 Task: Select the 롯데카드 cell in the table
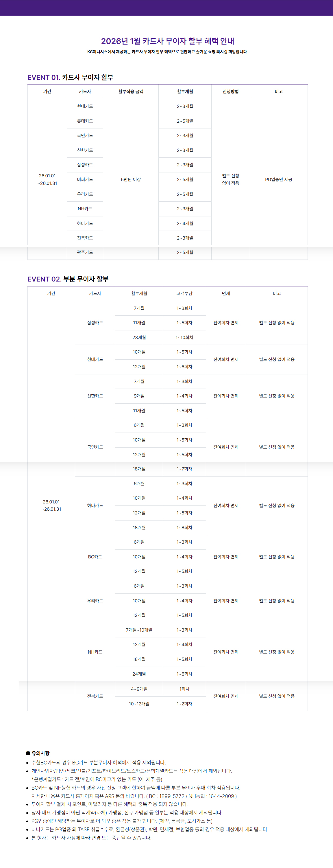click(x=85, y=121)
